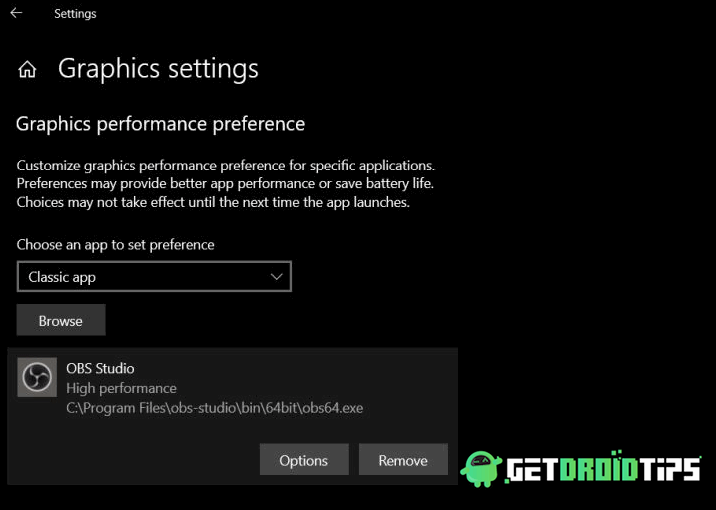Click the High performance label

pyautogui.click(x=121, y=388)
